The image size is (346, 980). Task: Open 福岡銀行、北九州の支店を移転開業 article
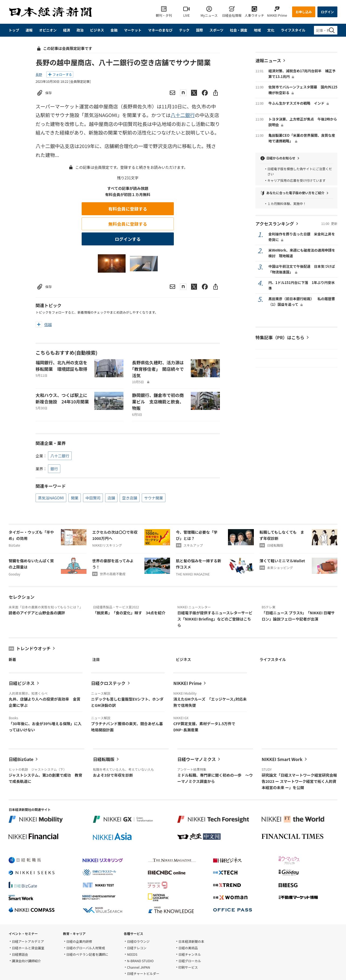click(62, 366)
